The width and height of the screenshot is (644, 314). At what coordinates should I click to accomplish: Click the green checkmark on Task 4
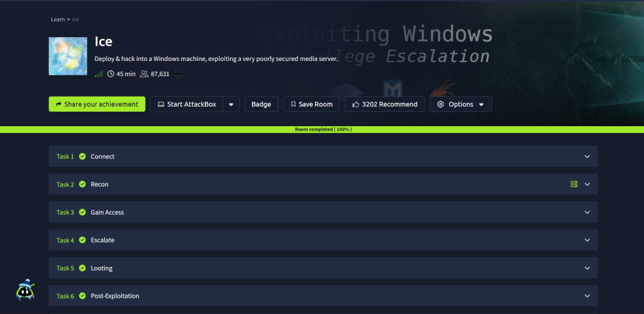[x=82, y=240]
